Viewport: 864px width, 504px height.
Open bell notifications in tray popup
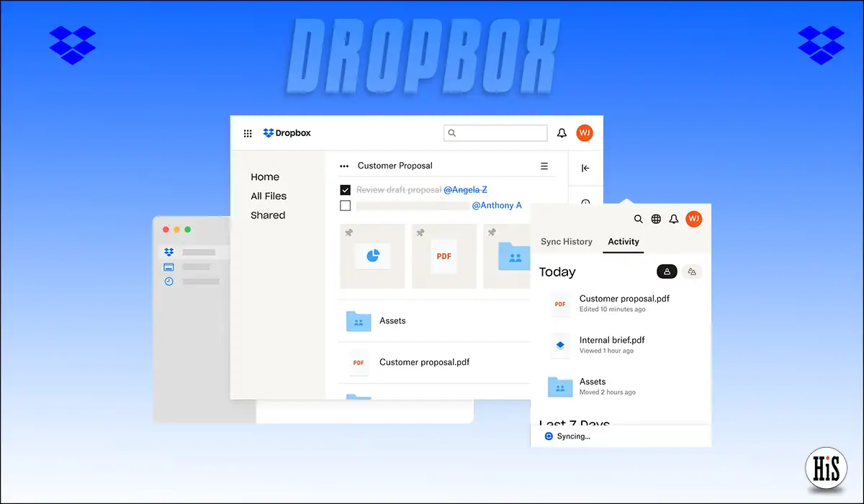tap(674, 219)
